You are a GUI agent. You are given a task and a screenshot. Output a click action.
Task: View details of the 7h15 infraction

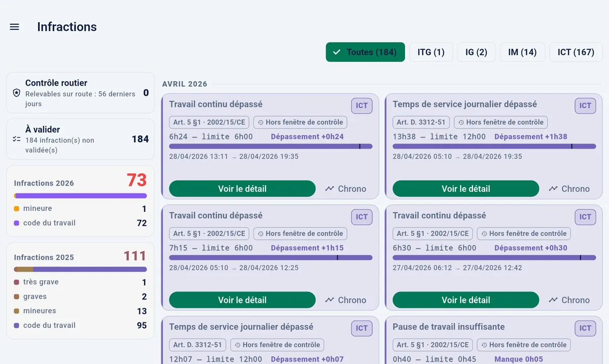[x=242, y=300]
